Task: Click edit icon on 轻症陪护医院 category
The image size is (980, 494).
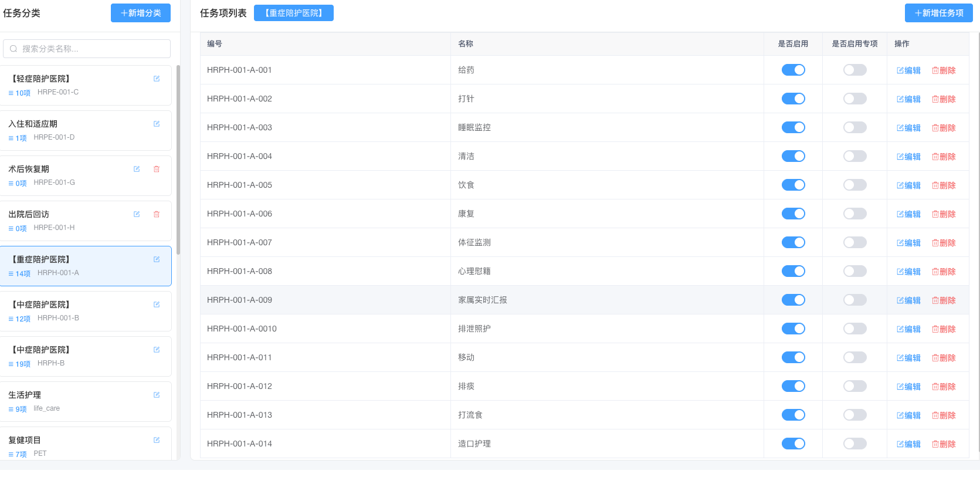Action: 157,79
